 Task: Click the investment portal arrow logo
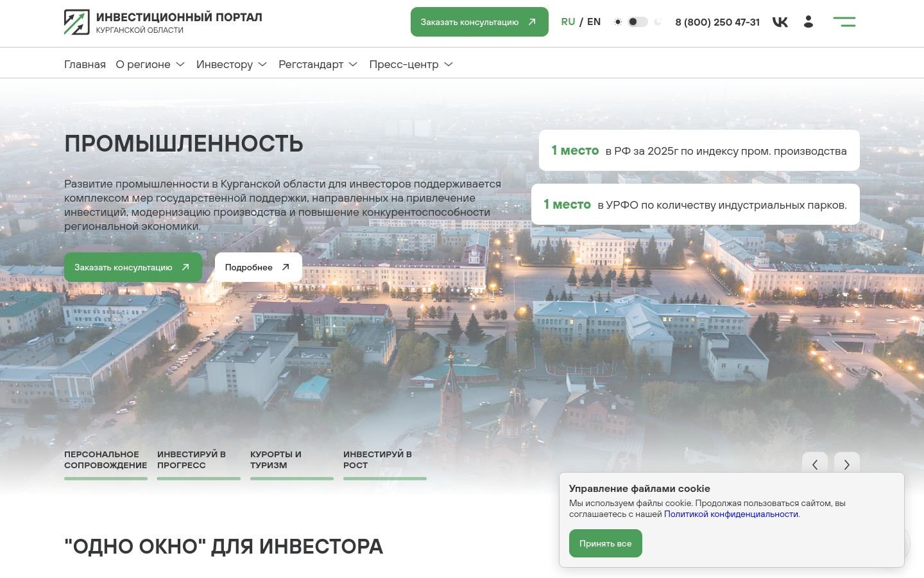tap(77, 22)
